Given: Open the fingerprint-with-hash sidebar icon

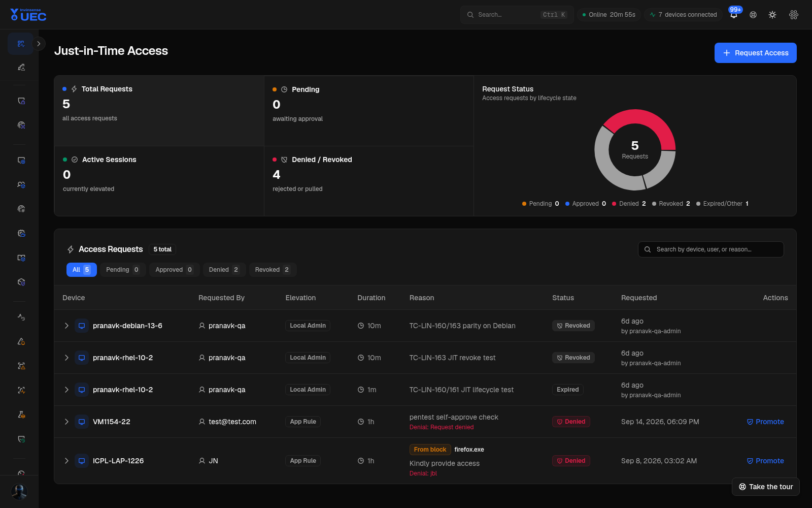Looking at the screenshot, I should (x=21, y=209).
